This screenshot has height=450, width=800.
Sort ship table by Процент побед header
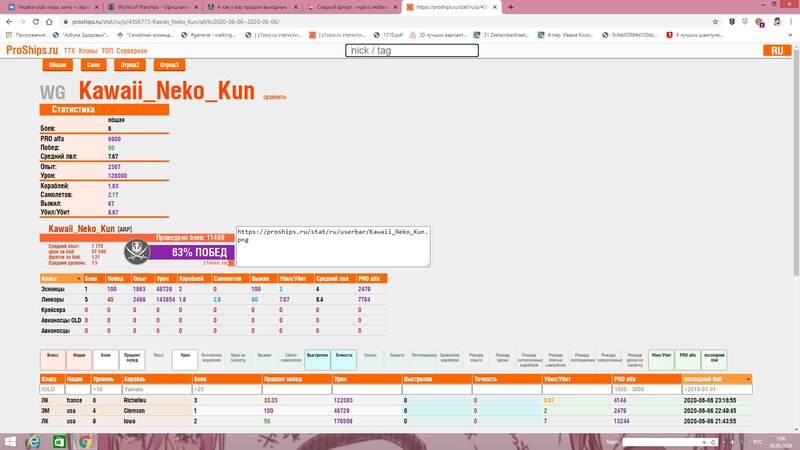297,379
